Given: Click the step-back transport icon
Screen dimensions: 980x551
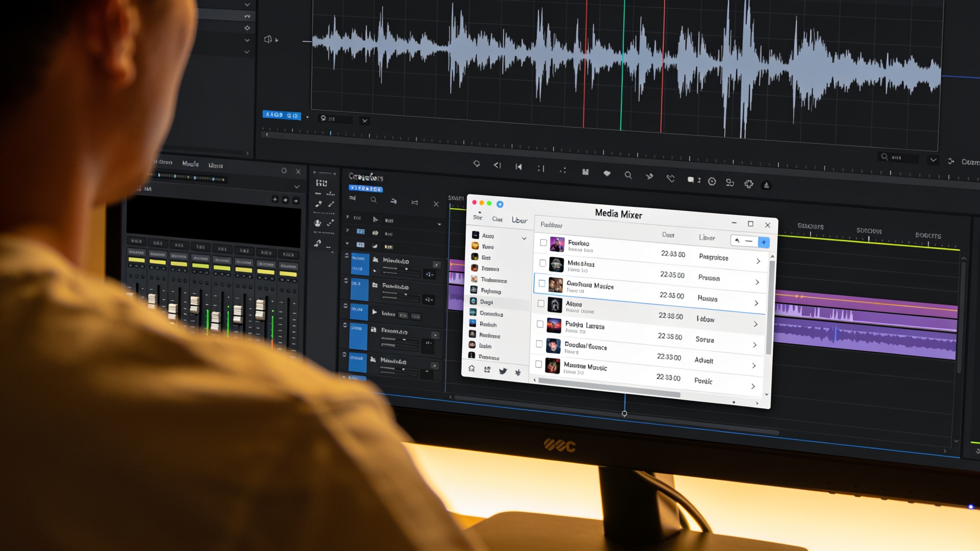Looking at the screenshot, I should (x=497, y=165).
